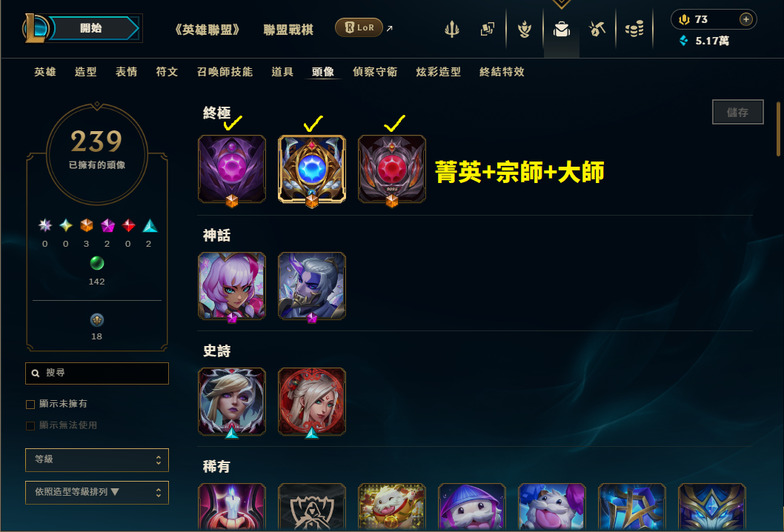Click the 開始 play button
The height and width of the screenshot is (532, 784).
click(x=91, y=28)
